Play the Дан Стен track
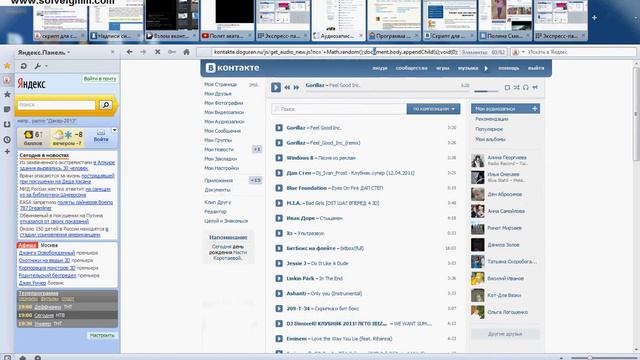 [x=279, y=173]
